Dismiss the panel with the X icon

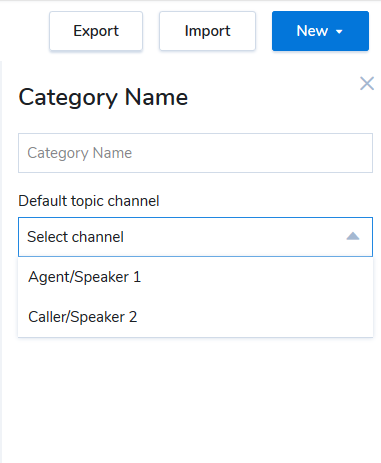pos(367,83)
